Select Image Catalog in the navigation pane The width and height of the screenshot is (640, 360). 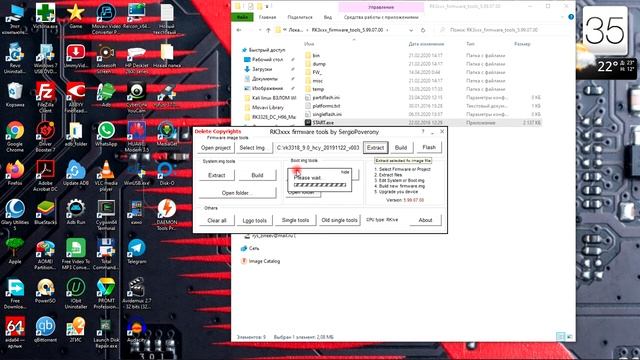click(264, 261)
